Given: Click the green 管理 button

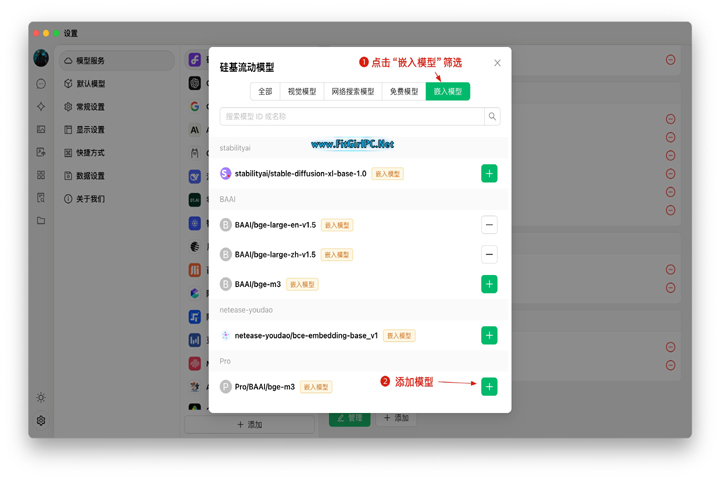Looking at the screenshot, I should point(350,418).
